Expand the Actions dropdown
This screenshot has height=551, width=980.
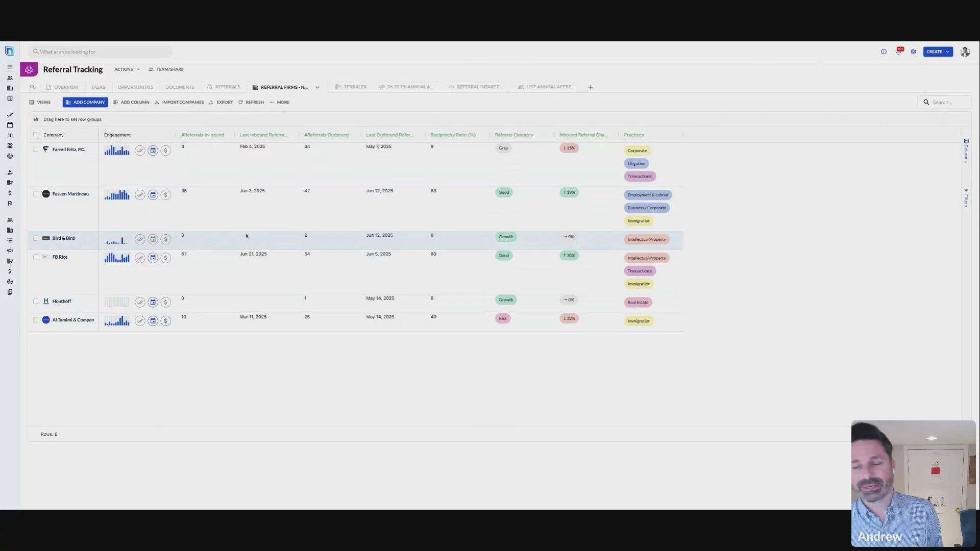pos(127,69)
